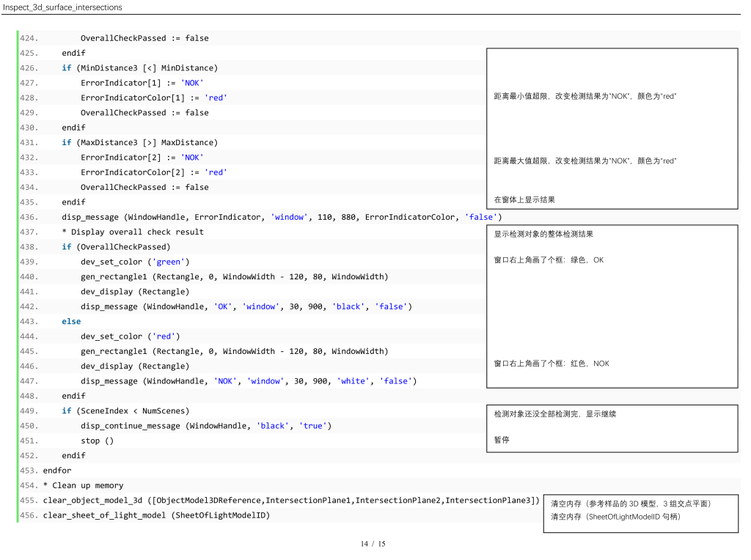Click the 'if (SceneIndex < NumScenes)' line
Screen dimensions: 751x560
tap(125, 410)
